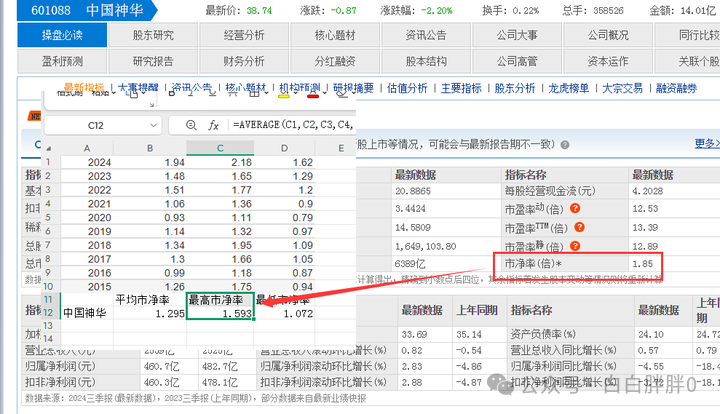Viewport: 720px width, 414px height.
Task: Expand the C12 name box dropdown
Action: (153, 125)
